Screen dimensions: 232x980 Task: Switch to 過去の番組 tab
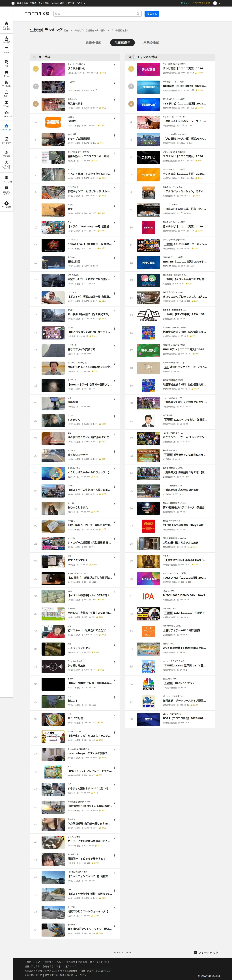point(93,43)
